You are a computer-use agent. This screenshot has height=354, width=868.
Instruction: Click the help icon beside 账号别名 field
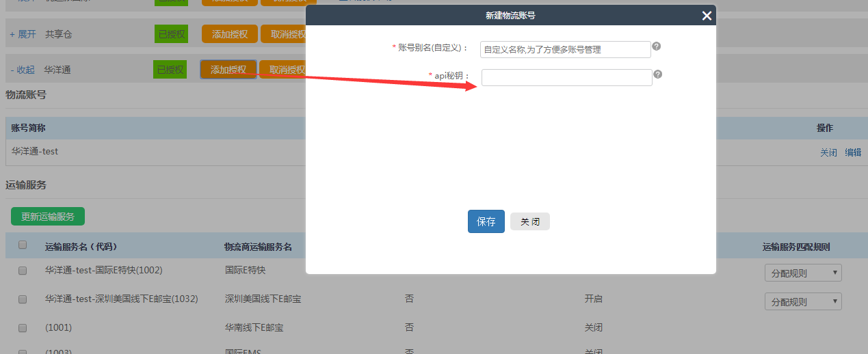(x=656, y=46)
